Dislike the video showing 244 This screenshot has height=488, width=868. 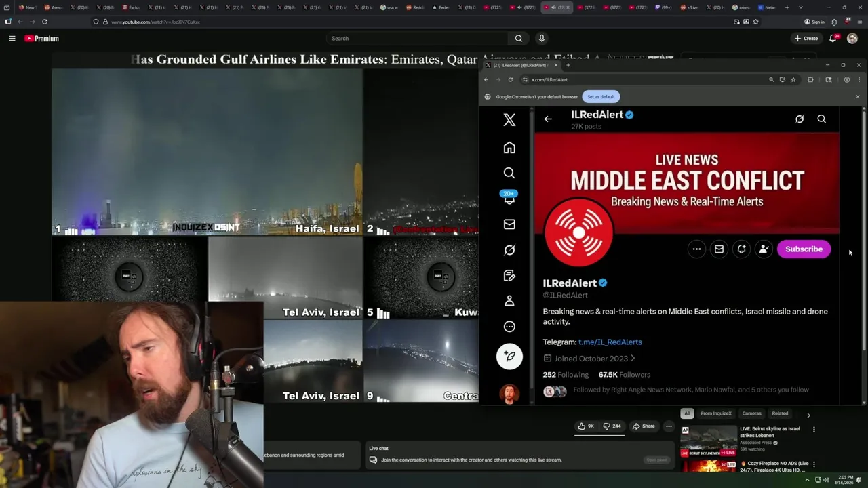[x=612, y=426]
